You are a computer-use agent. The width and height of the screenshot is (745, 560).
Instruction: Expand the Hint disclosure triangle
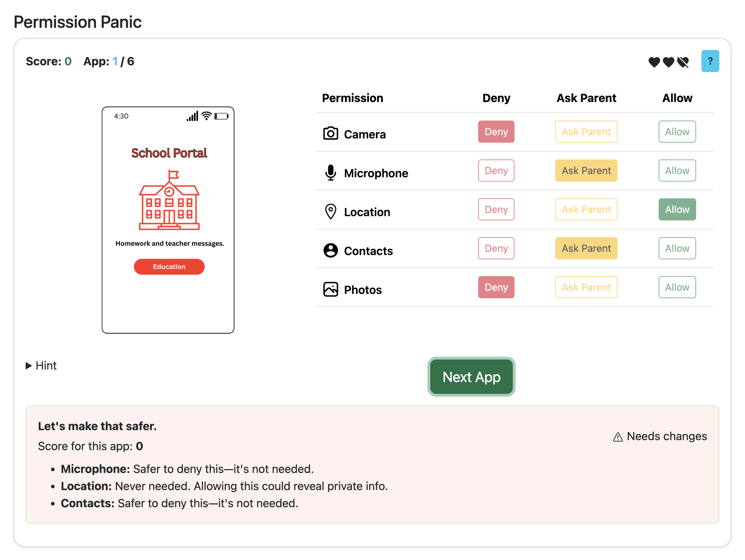[29, 366]
